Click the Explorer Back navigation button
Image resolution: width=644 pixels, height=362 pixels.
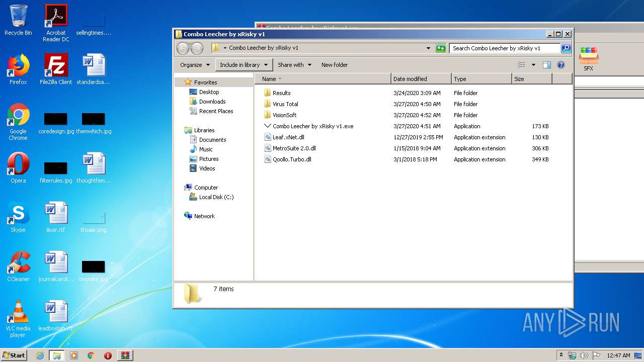click(183, 48)
